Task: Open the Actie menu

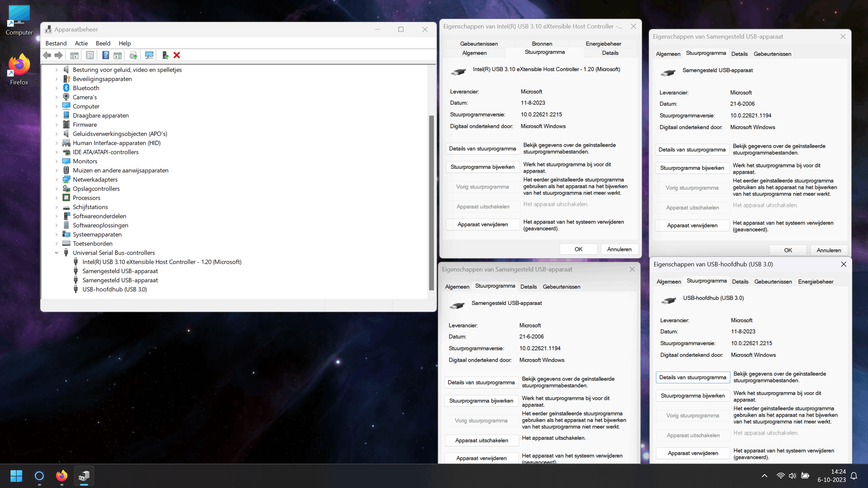Action: click(x=81, y=43)
